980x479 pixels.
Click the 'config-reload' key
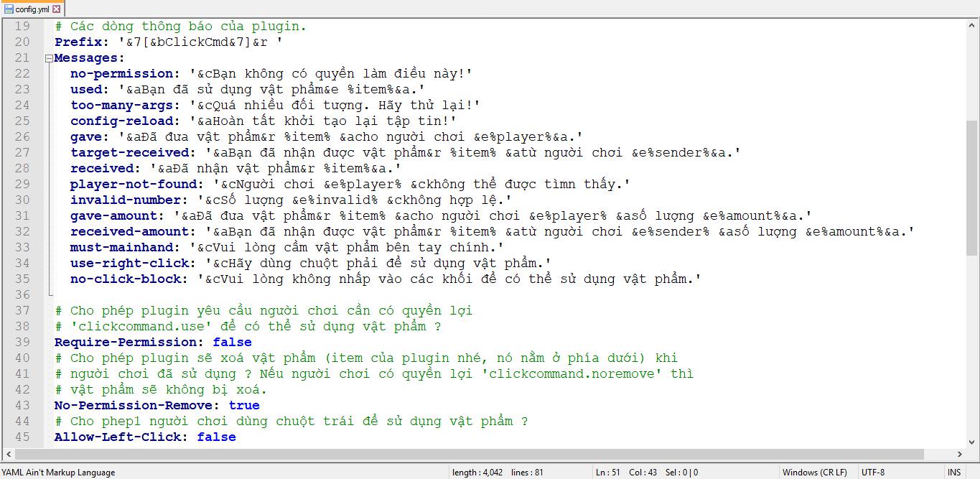pyautogui.click(x=121, y=121)
